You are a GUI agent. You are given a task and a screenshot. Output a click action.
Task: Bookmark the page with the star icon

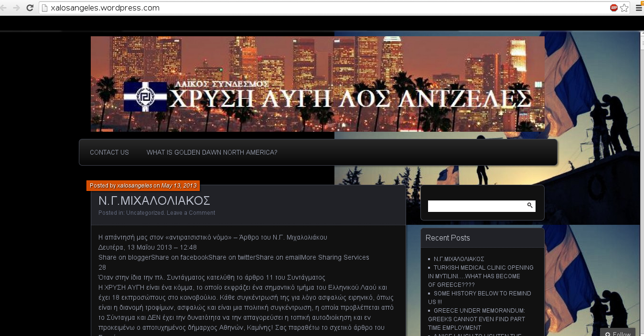624,8
